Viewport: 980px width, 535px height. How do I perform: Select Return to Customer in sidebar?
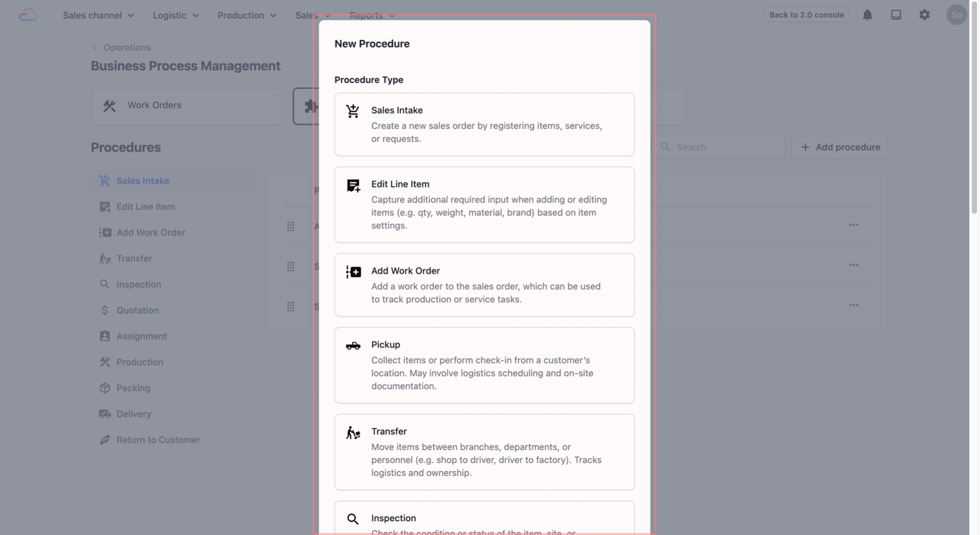point(158,440)
